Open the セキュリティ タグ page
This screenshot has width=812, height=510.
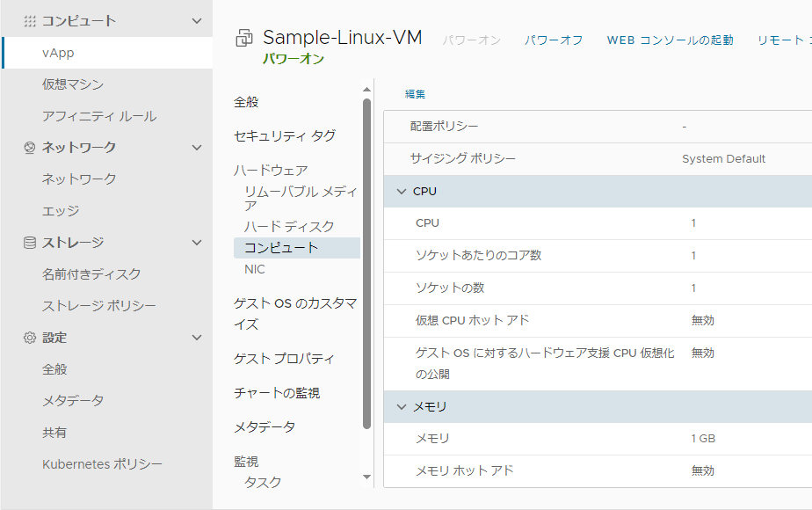click(285, 136)
